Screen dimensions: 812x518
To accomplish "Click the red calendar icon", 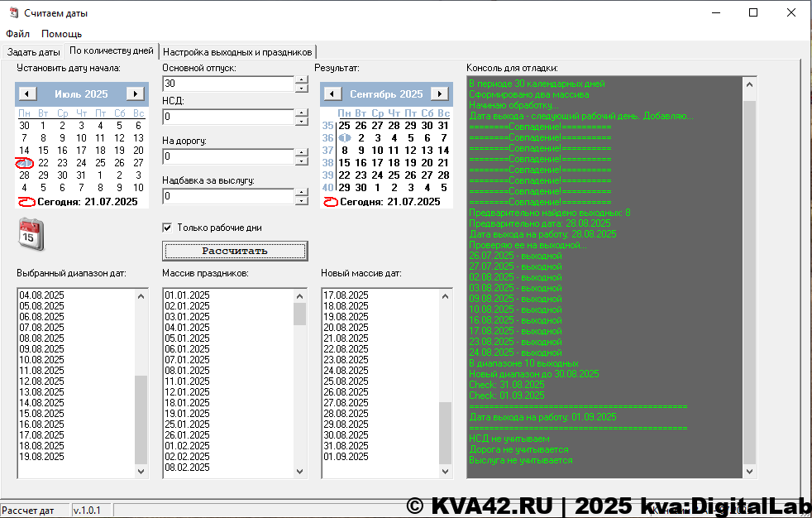I will pos(31,233).
